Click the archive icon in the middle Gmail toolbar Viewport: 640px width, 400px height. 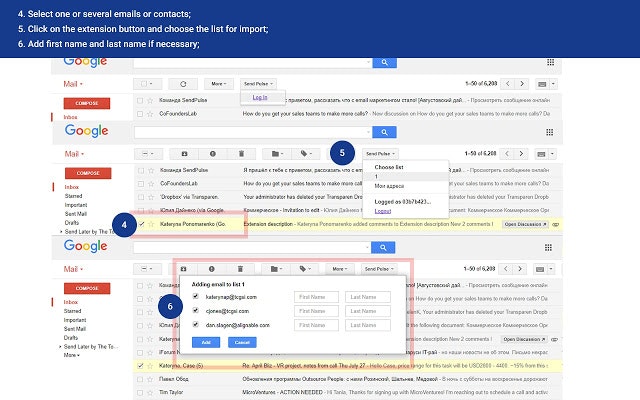click(184, 154)
